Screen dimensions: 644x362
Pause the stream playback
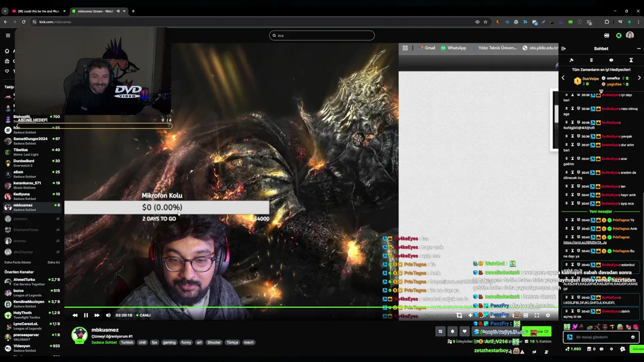tap(86, 315)
